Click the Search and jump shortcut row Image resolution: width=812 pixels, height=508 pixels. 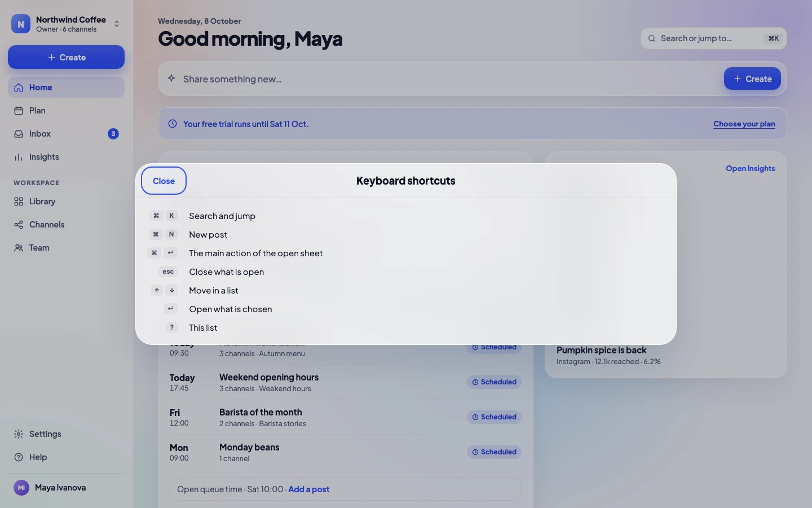tap(405, 216)
